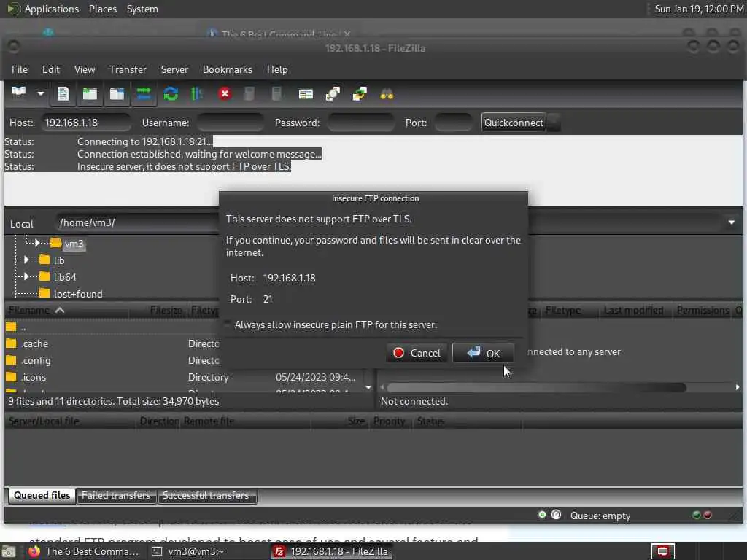Open the File menu
747x560 pixels.
point(20,69)
